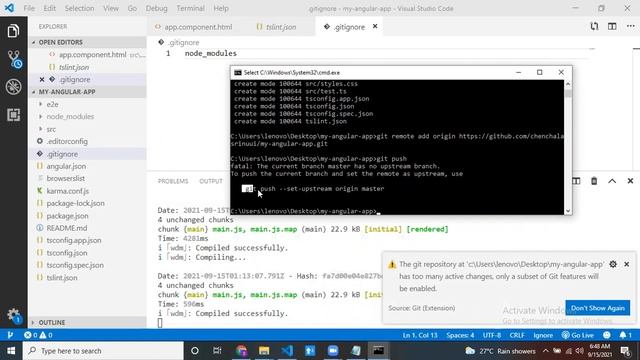Open package.json in explorer
640x360 pixels.
pyautogui.click(x=67, y=216)
